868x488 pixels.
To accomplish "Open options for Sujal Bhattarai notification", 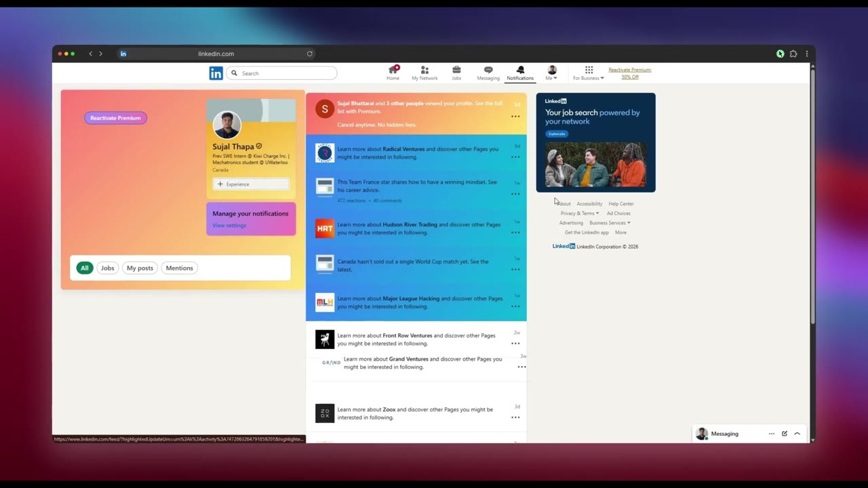I will (x=515, y=117).
